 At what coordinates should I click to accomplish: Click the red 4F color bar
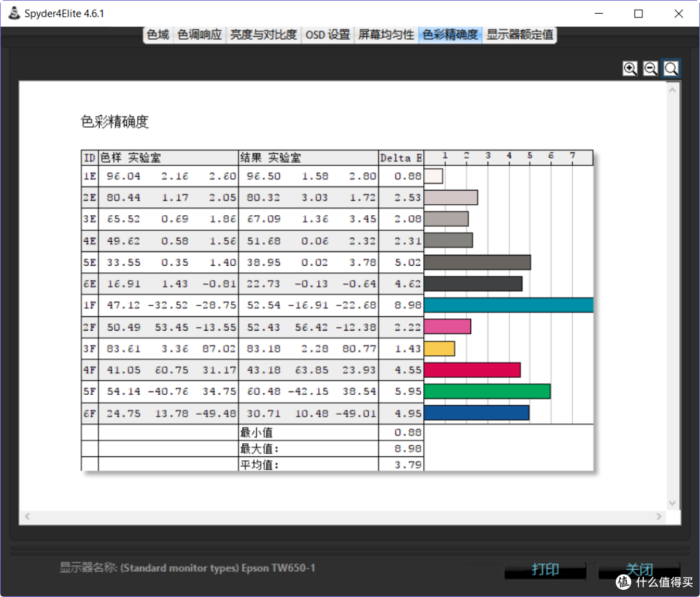[x=472, y=370]
